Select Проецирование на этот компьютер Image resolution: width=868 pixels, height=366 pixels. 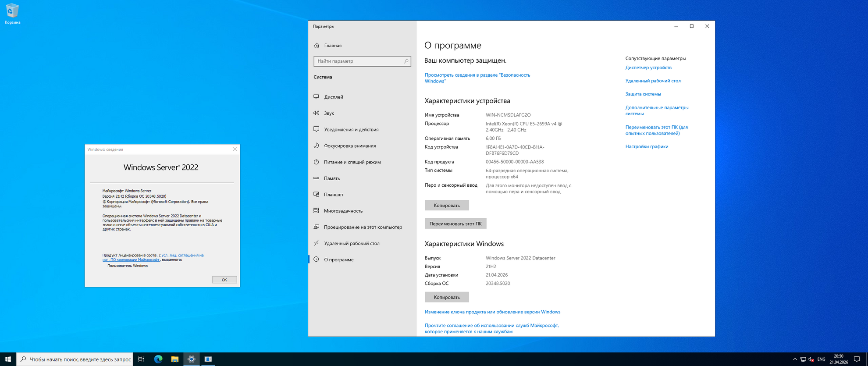click(x=362, y=227)
